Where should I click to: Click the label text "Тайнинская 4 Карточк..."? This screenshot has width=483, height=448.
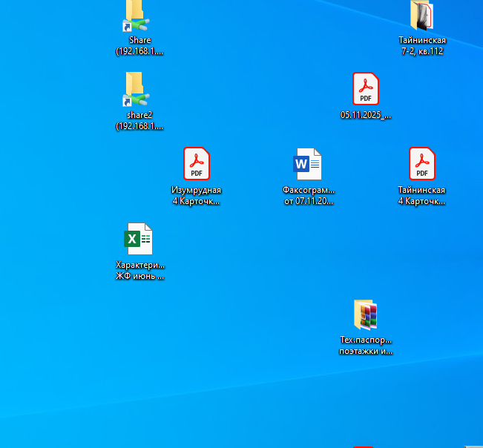click(x=421, y=196)
